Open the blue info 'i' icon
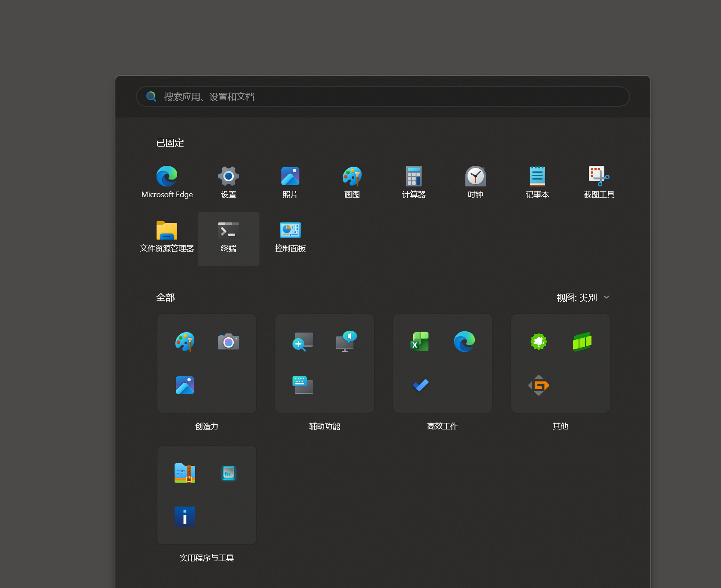Screen dimensions: 721x588 tap(185, 517)
